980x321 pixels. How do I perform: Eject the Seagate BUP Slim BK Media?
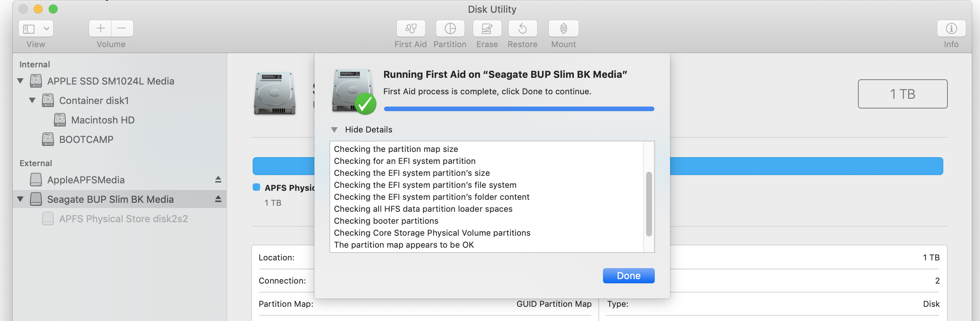pyautogui.click(x=218, y=199)
